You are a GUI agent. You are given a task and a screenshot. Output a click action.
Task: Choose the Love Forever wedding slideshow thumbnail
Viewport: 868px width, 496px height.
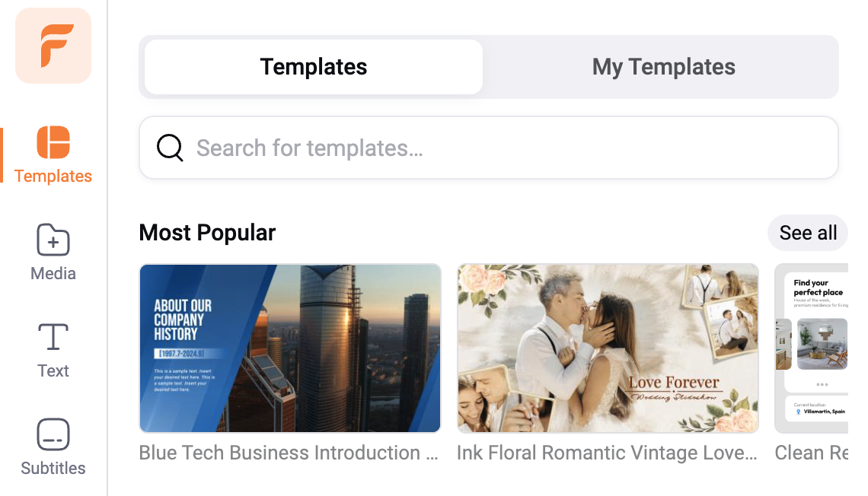608,348
